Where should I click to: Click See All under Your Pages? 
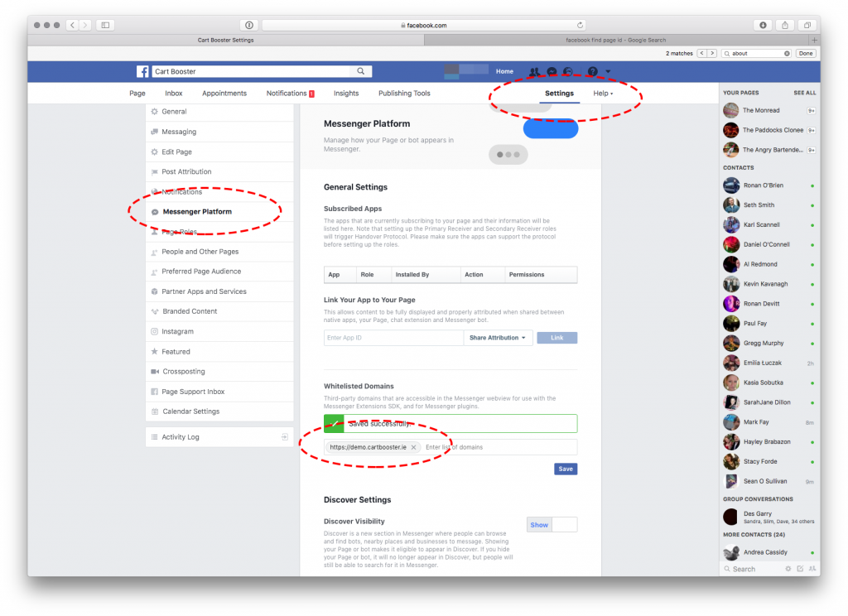[x=805, y=93]
